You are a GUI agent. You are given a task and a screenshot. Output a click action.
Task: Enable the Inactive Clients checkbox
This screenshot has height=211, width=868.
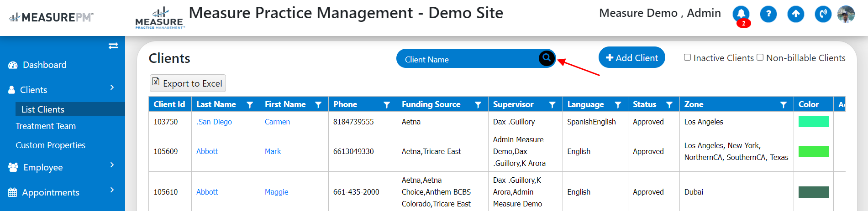point(687,57)
